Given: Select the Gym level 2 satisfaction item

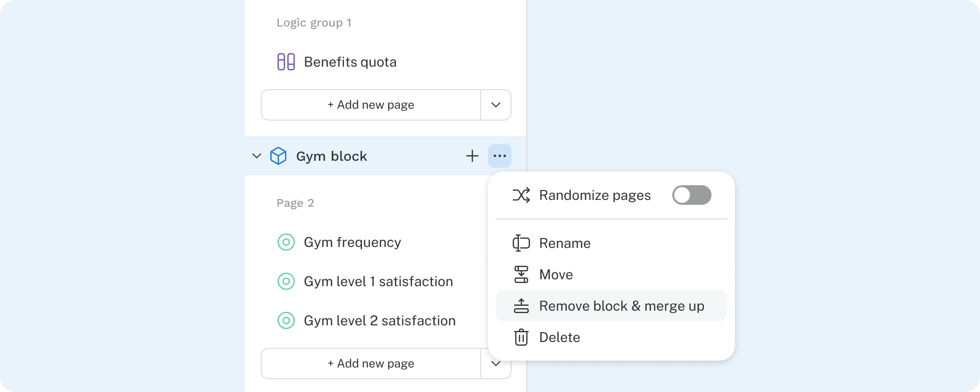Looking at the screenshot, I should pyautogui.click(x=379, y=321).
